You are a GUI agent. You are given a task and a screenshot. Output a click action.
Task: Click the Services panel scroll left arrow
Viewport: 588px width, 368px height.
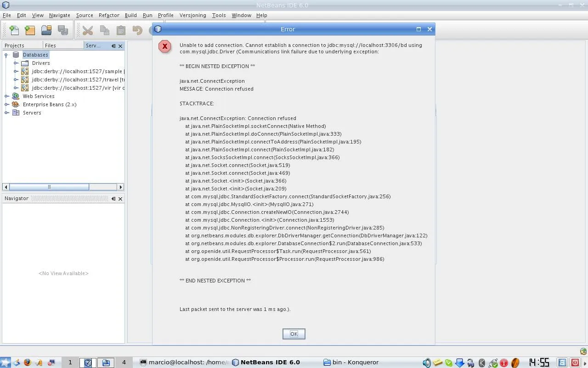point(6,187)
